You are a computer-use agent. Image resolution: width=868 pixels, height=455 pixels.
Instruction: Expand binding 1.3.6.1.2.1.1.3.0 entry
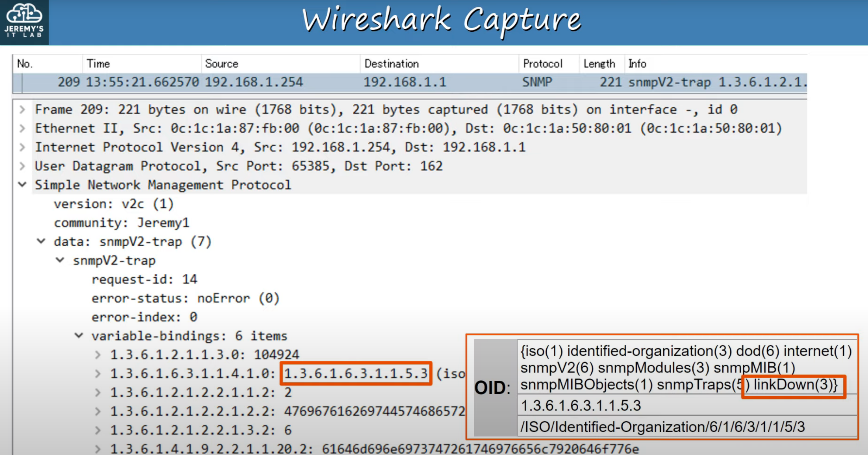pos(98,355)
